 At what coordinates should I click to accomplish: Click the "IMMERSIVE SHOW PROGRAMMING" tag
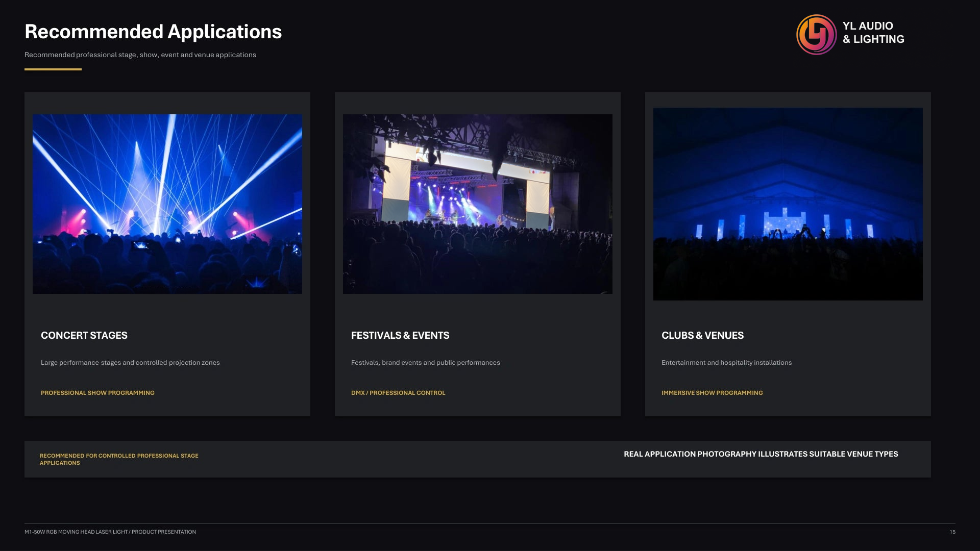click(712, 393)
